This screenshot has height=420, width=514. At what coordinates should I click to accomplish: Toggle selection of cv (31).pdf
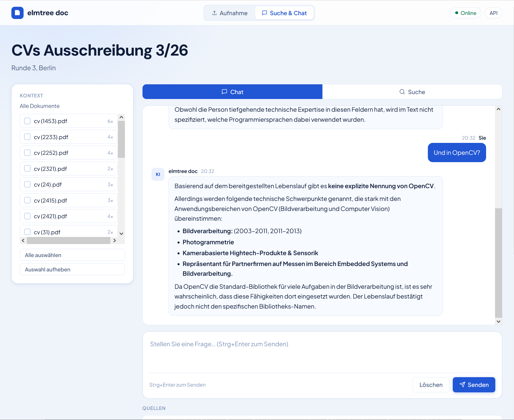(27, 232)
